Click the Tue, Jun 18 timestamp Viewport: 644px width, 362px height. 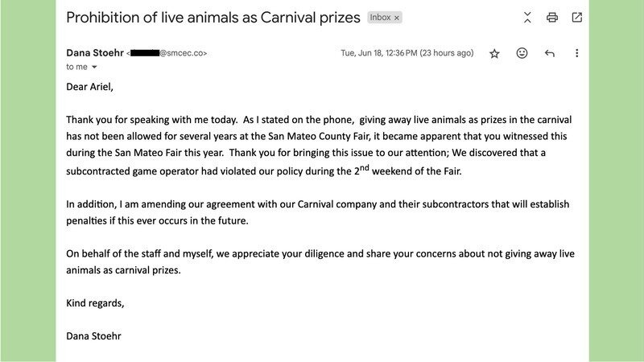[x=407, y=53]
